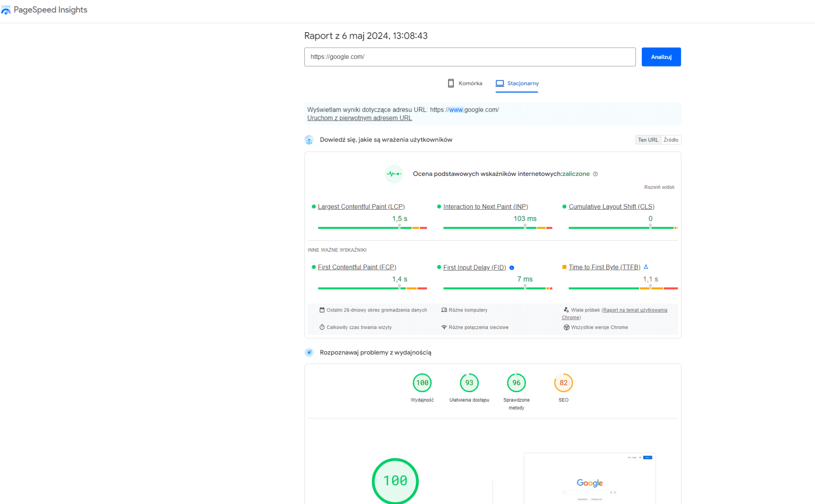Open First Input Delay (FID) link
Image resolution: width=815 pixels, height=504 pixels.
point(474,267)
